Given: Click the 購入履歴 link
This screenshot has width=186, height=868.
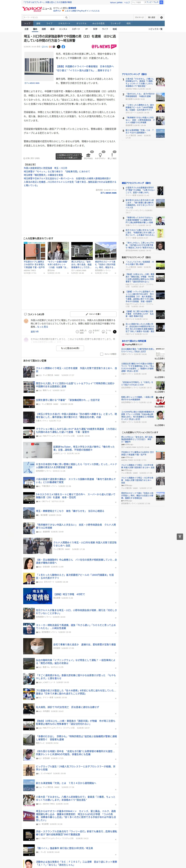Looking at the screenshot, I should click(x=152, y=18).
